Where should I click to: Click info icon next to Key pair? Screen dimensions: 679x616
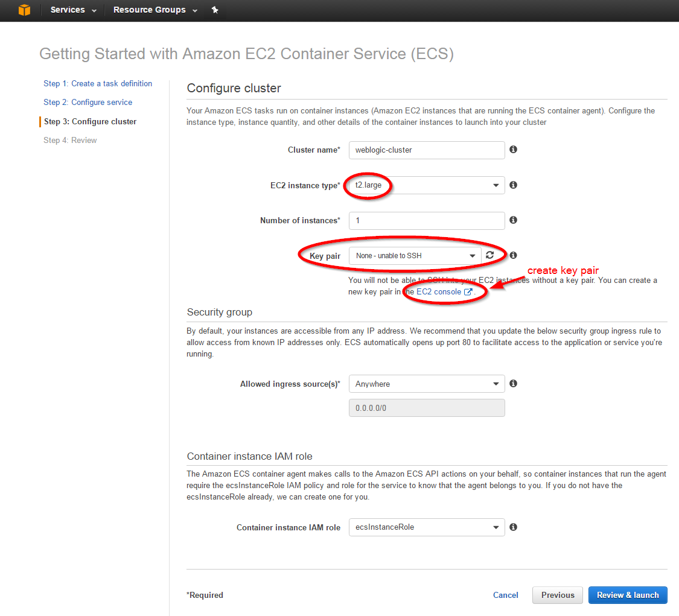pyautogui.click(x=513, y=255)
